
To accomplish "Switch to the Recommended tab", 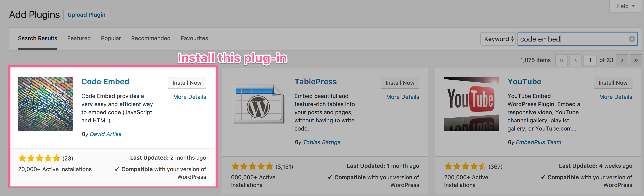I will click(151, 38).
